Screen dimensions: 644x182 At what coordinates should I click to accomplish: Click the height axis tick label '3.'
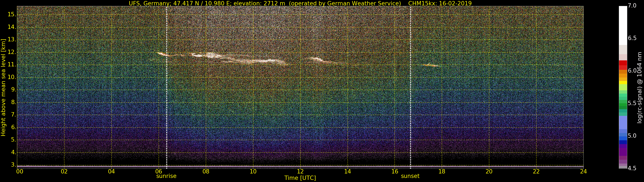click(x=14, y=165)
